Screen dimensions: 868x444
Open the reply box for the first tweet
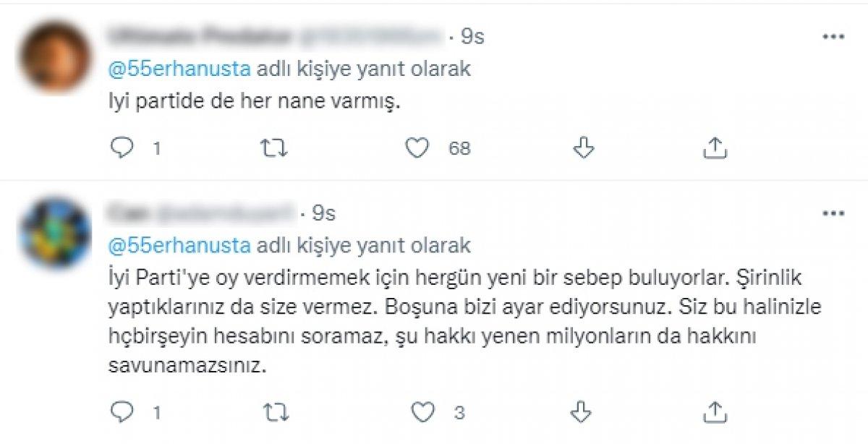tap(123, 148)
